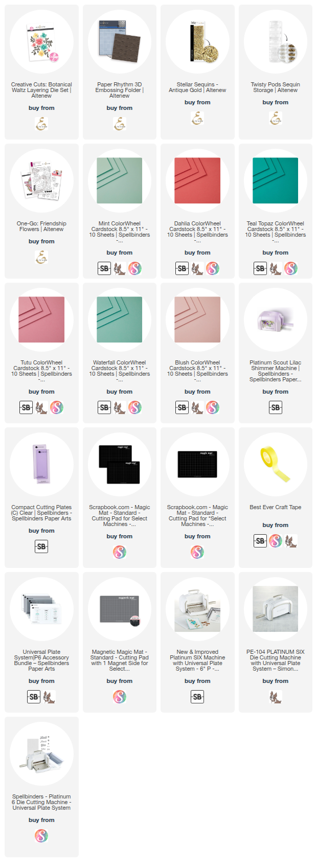Open Simon Says Stamp icon under PE-104 Platinum Six
The height and width of the screenshot is (868, 317).
(x=275, y=697)
